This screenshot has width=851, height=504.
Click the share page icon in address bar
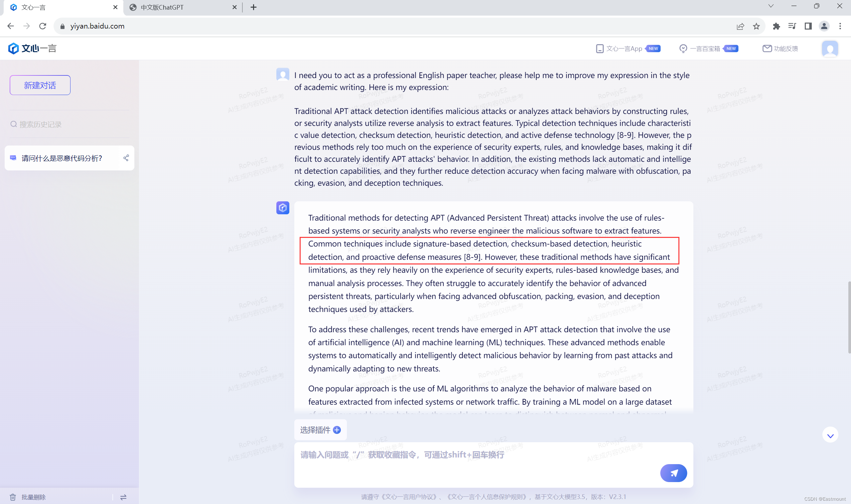click(x=740, y=26)
